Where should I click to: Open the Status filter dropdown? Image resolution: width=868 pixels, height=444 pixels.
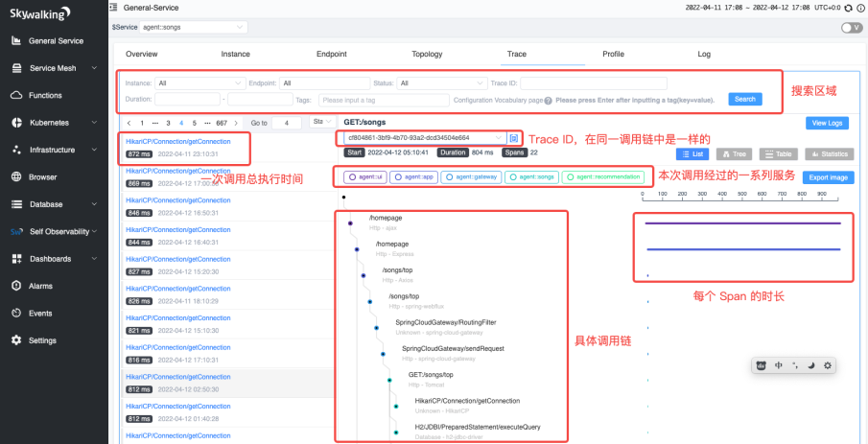tap(441, 83)
